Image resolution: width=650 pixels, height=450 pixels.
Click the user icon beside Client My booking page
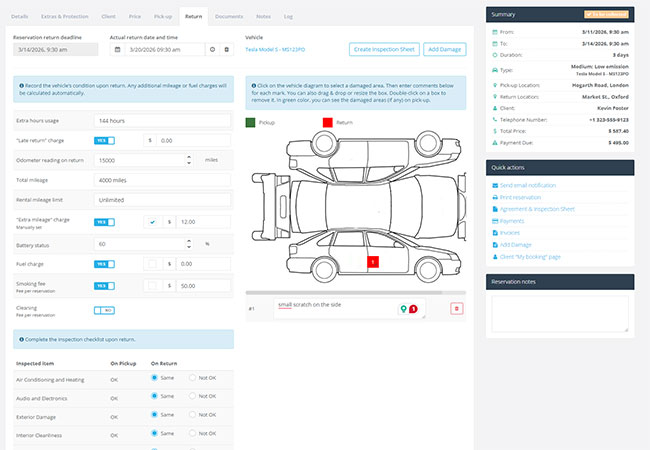495,257
